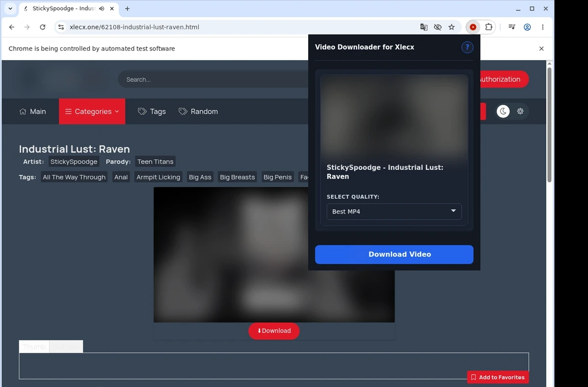Open the site's settings gear icon

[x=520, y=111]
